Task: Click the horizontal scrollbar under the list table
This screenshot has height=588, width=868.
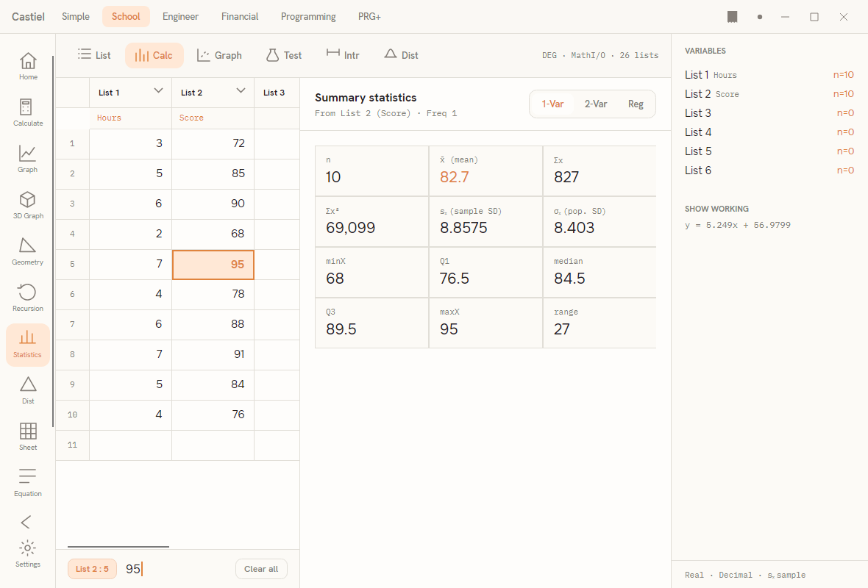Action: pos(118,547)
